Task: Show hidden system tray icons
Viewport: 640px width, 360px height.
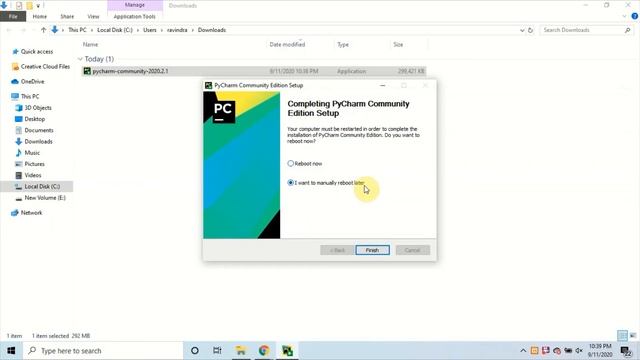Action: (x=523, y=351)
